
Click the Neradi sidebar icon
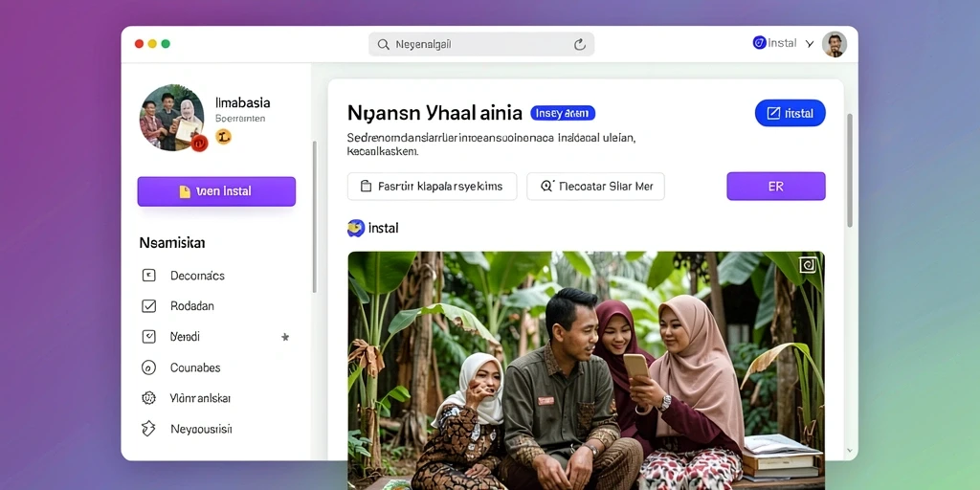148,337
